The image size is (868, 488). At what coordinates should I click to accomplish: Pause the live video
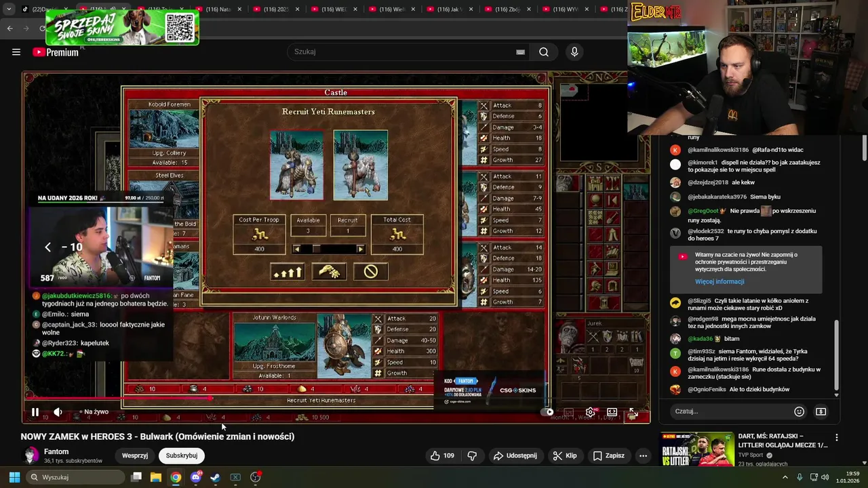(35, 411)
